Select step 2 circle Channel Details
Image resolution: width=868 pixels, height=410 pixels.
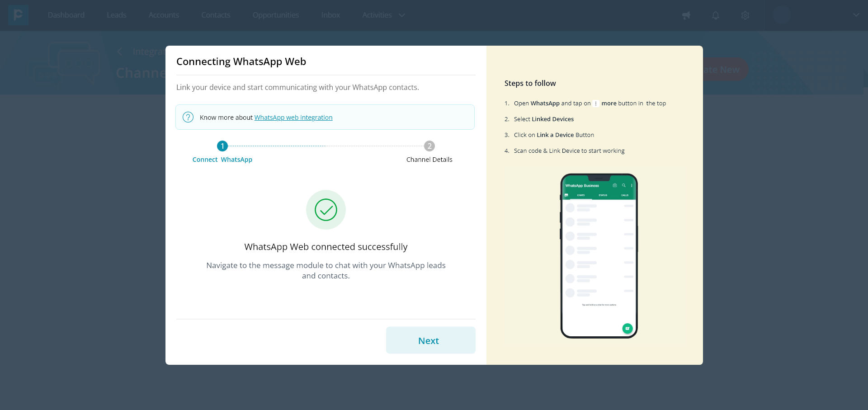click(x=429, y=146)
